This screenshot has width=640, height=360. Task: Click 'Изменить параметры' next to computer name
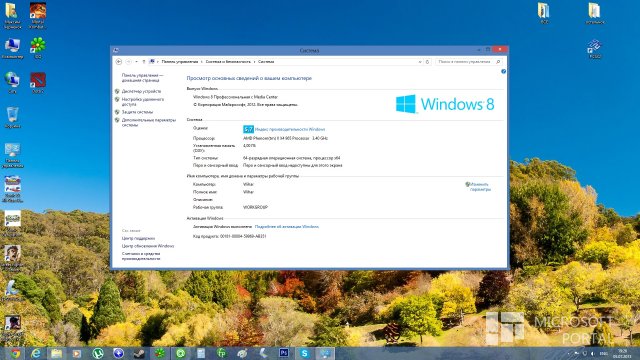[480, 187]
